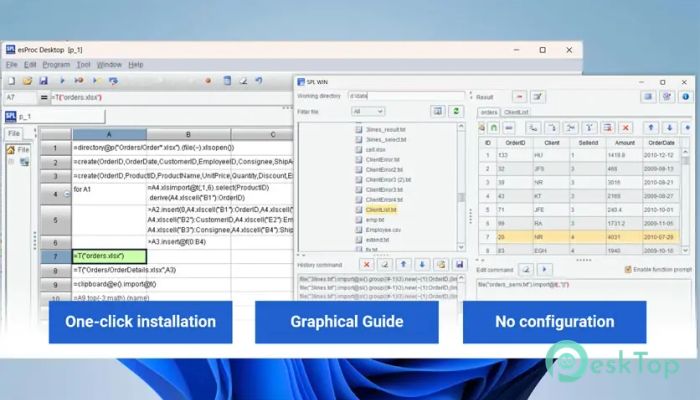Save history commands with floppy icon
Image resolution: width=700 pixels, height=400 pixels.
pyautogui.click(x=459, y=265)
